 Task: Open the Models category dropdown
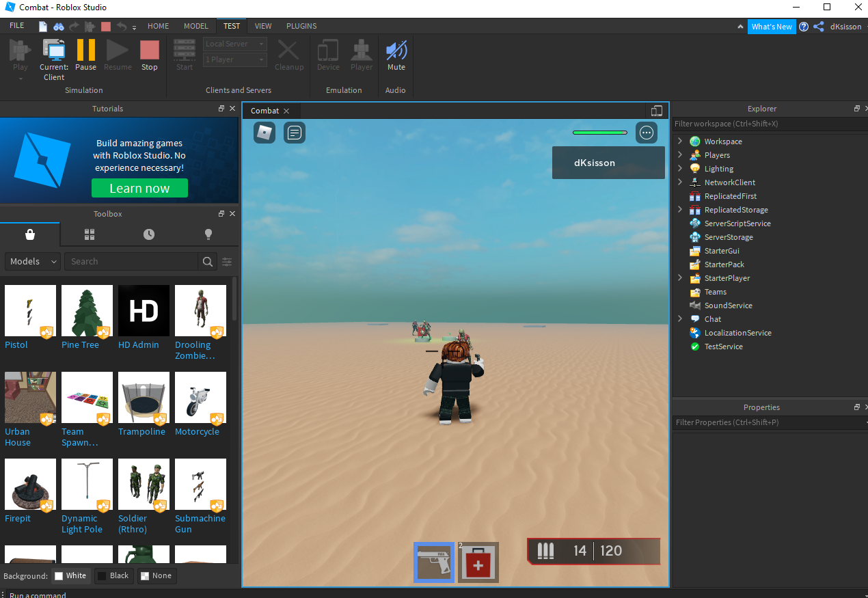(33, 262)
